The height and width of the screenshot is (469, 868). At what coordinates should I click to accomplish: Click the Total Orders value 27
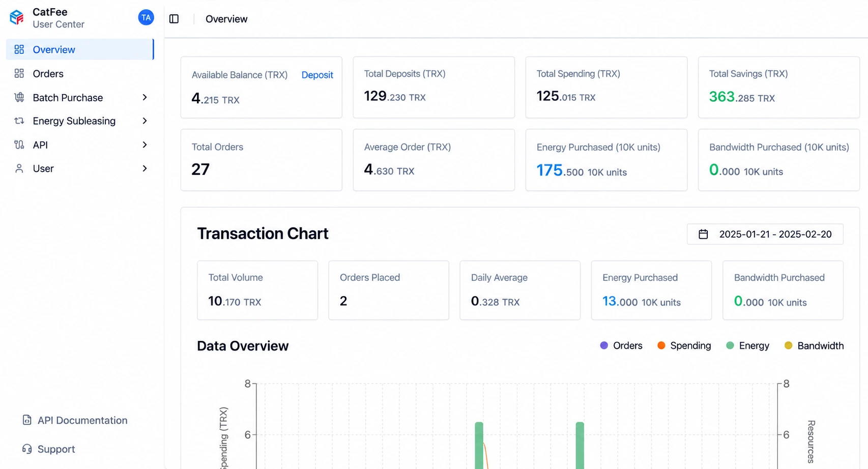click(200, 169)
